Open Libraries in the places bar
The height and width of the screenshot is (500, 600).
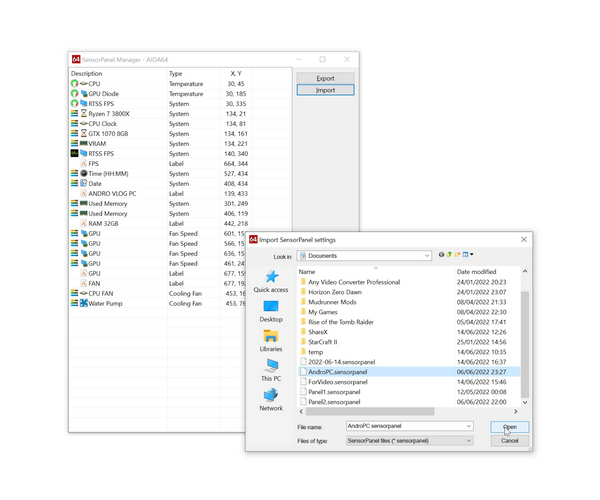271,340
